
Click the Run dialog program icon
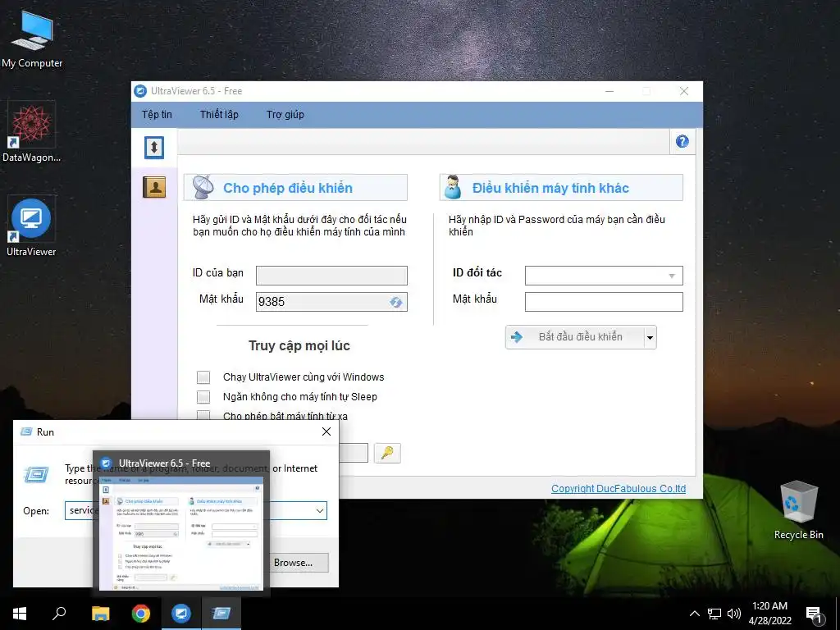(x=36, y=474)
